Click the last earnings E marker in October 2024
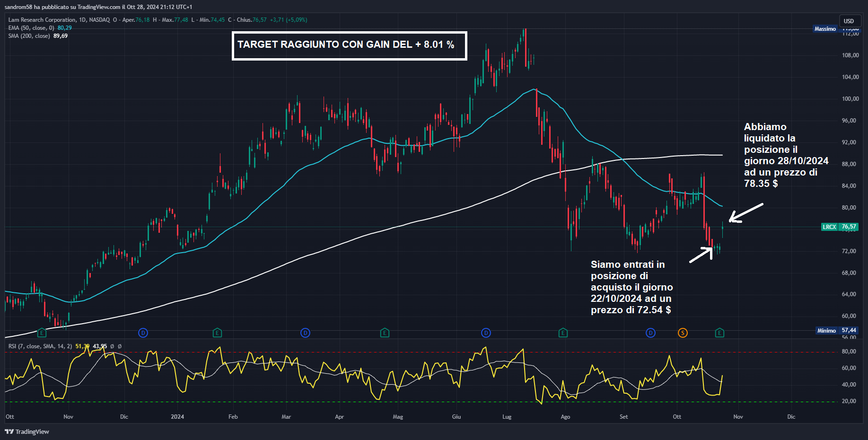 point(719,333)
